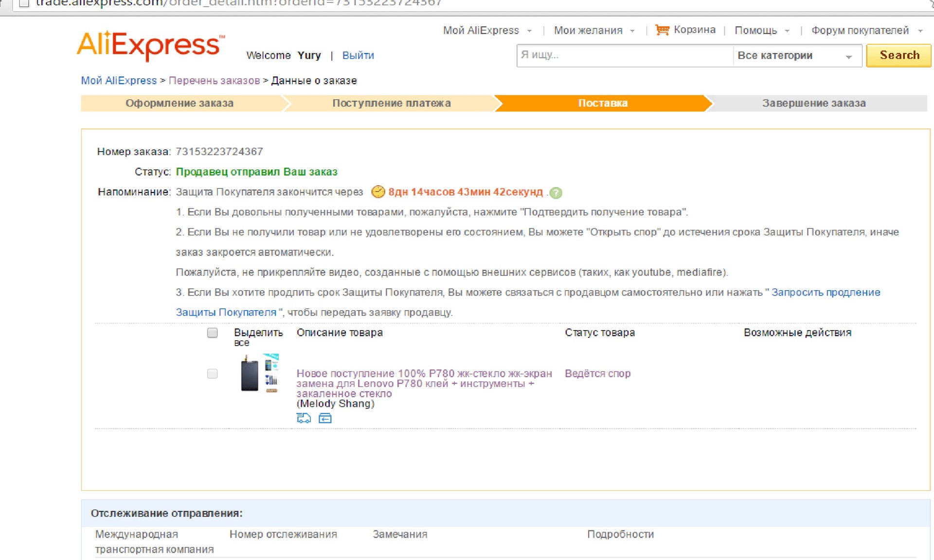
Task: Click the message card icon under product
Action: 325,418
